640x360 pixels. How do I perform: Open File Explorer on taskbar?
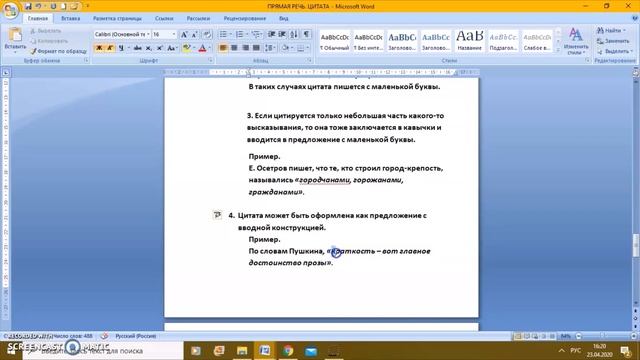click(242, 351)
